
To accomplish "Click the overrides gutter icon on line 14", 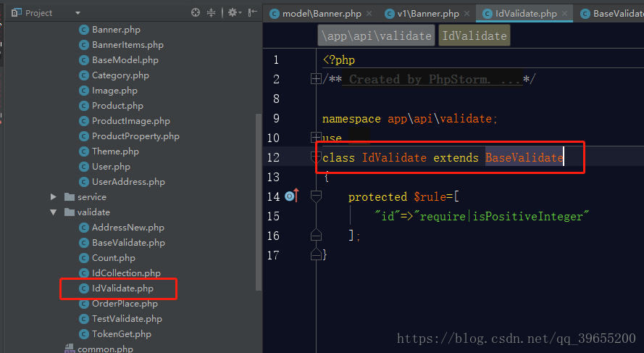I will coord(292,196).
